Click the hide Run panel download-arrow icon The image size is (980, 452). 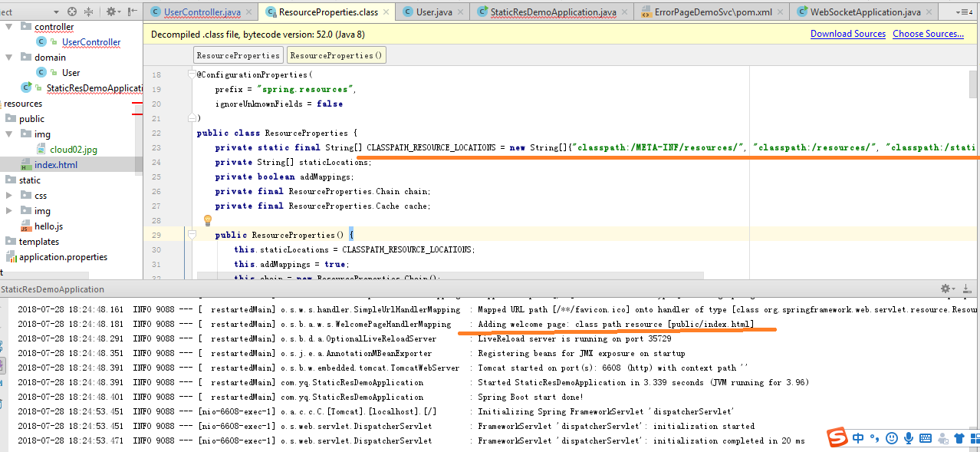pos(968,289)
